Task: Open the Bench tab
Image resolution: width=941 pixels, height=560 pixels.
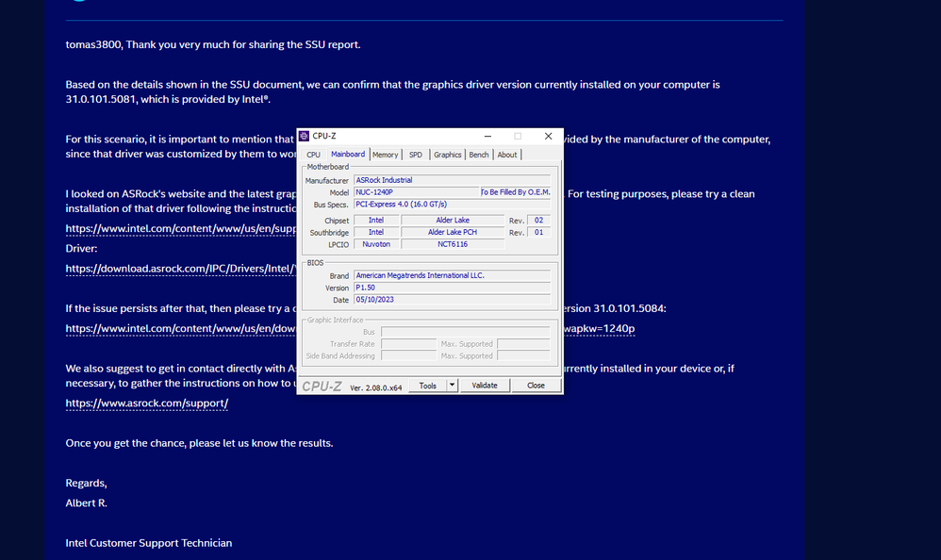Action: coord(479,155)
